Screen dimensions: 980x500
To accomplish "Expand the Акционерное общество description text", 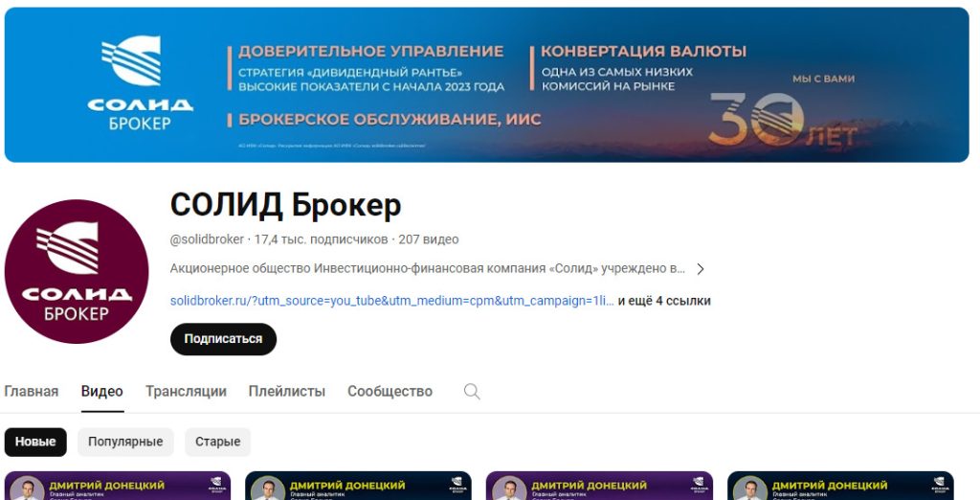I will 428,269.
